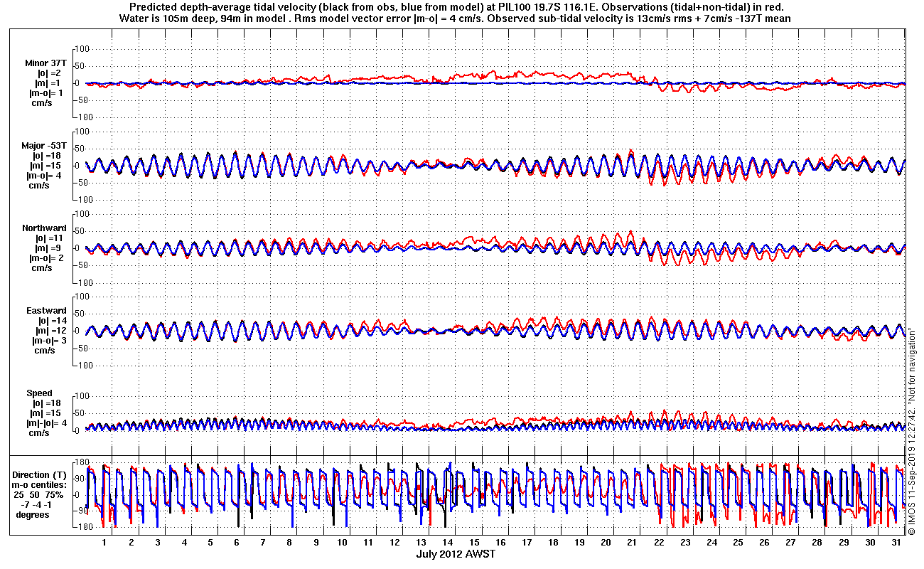This screenshot has height=569, width=924.
Task: Click day '22' on the time axis
Action: [x=658, y=543]
